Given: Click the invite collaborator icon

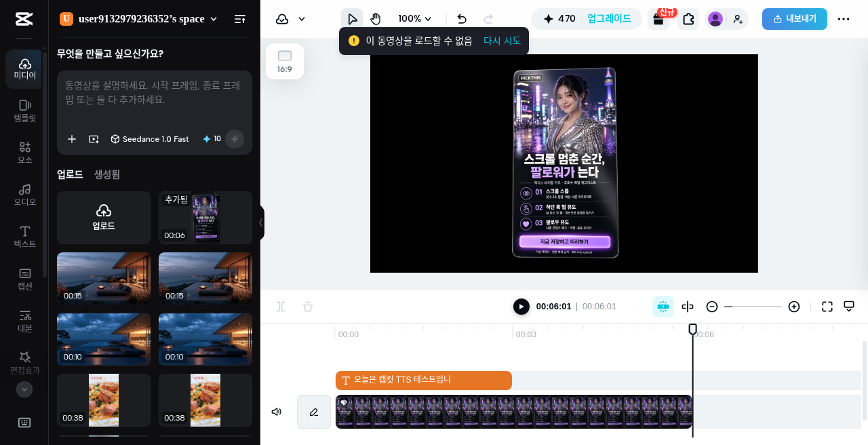Looking at the screenshot, I should point(738,19).
